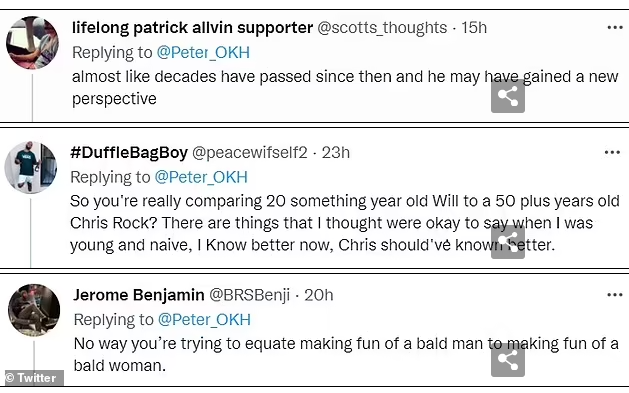View lifelong patrick allvin supporter avatar
629x393 pixels.
pos(32,43)
